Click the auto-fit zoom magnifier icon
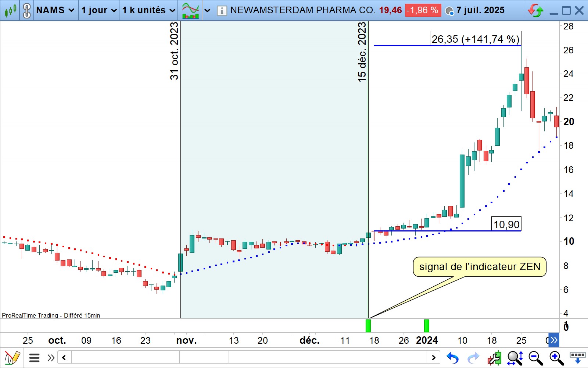 point(515,358)
